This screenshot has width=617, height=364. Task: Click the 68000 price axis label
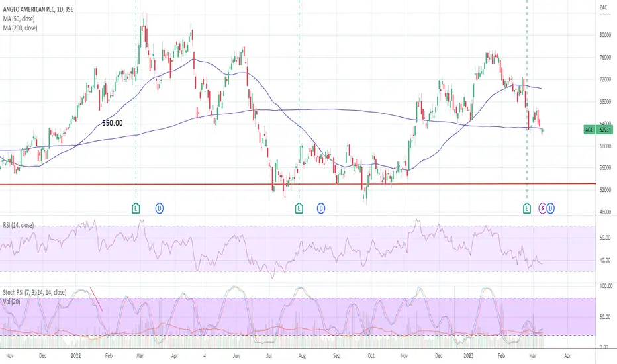pyautogui.click(x=605, y=101)
